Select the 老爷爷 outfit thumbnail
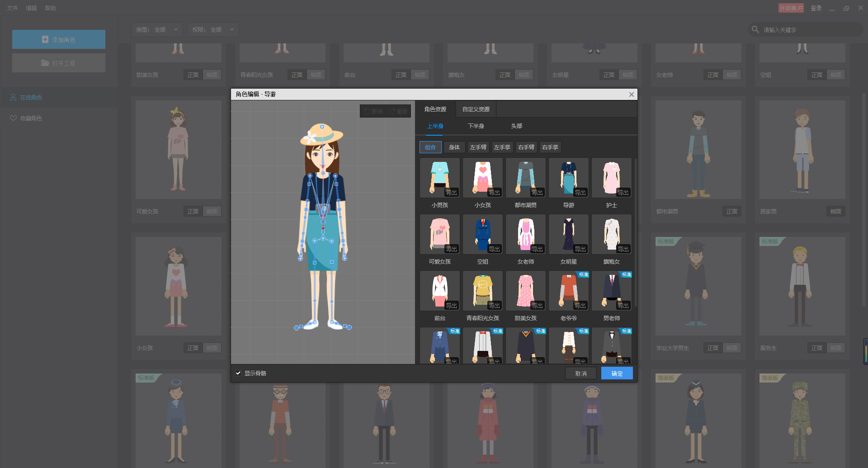 coord(569,291)
